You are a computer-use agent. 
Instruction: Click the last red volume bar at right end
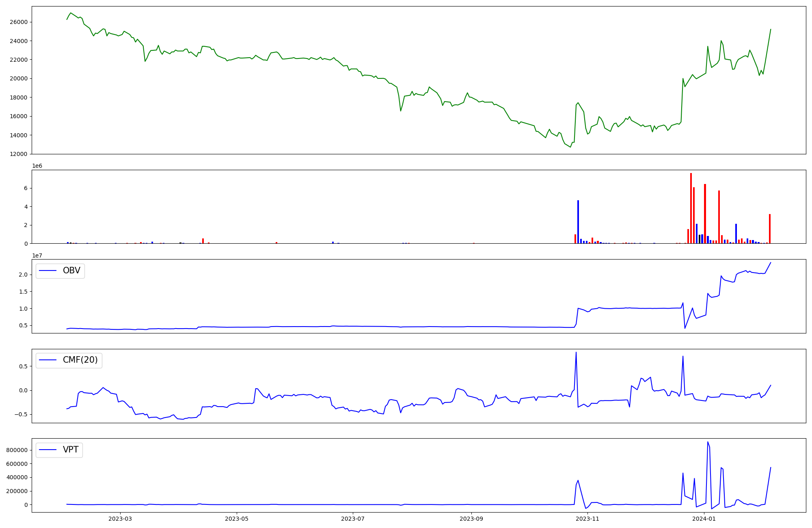(770, 229)
